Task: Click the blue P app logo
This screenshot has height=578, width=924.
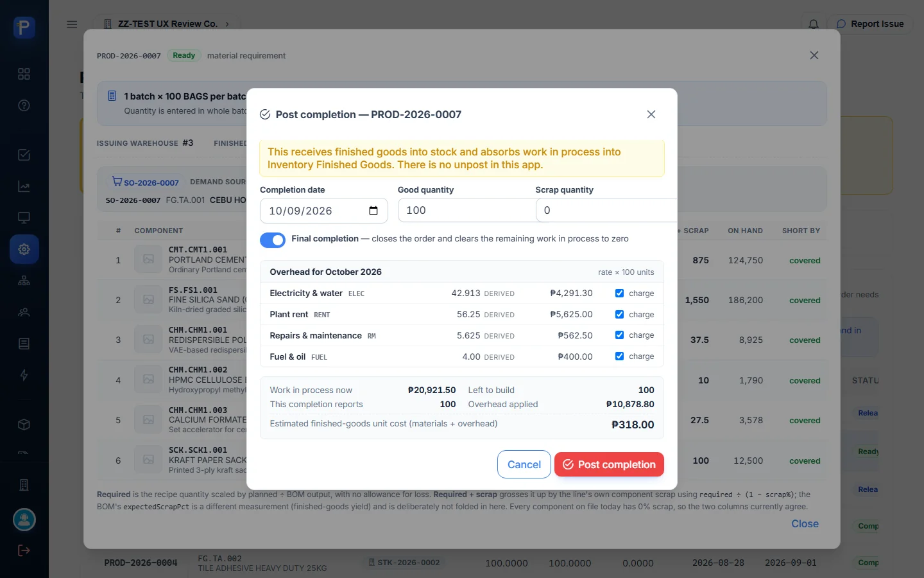Action: point(24,28)
